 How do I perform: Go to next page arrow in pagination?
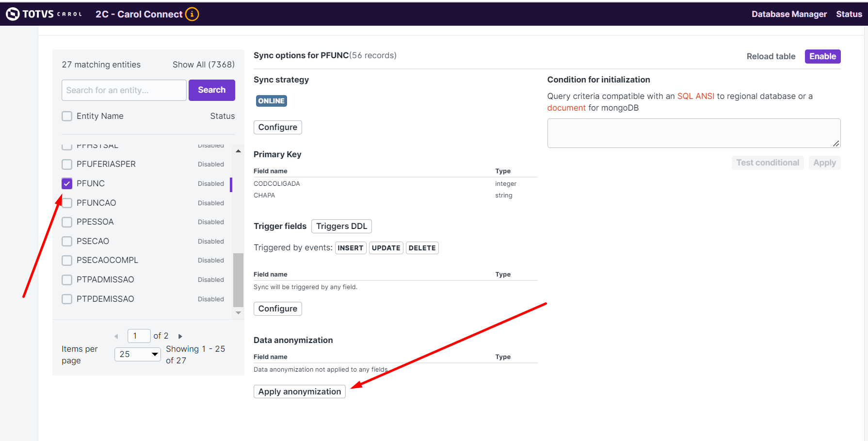click(180, 336)
